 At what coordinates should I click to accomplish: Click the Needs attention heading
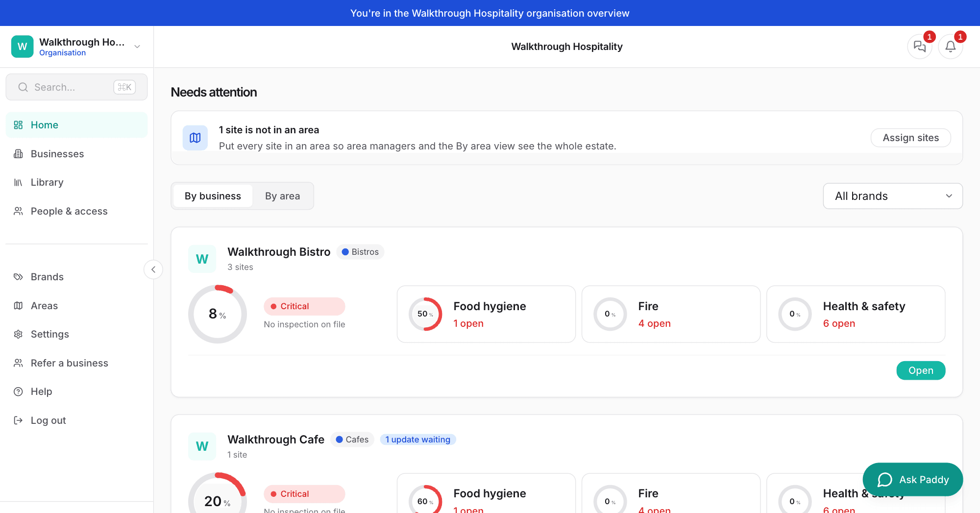(214, 92)
